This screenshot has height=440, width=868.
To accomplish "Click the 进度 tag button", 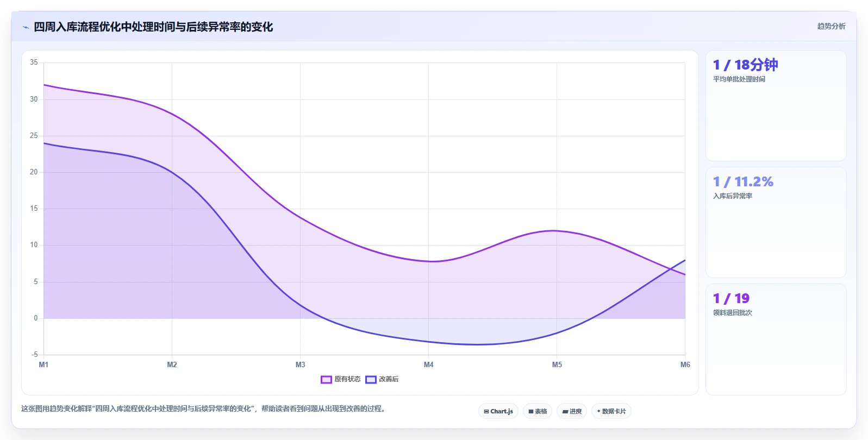I will (x=572, y=411).
